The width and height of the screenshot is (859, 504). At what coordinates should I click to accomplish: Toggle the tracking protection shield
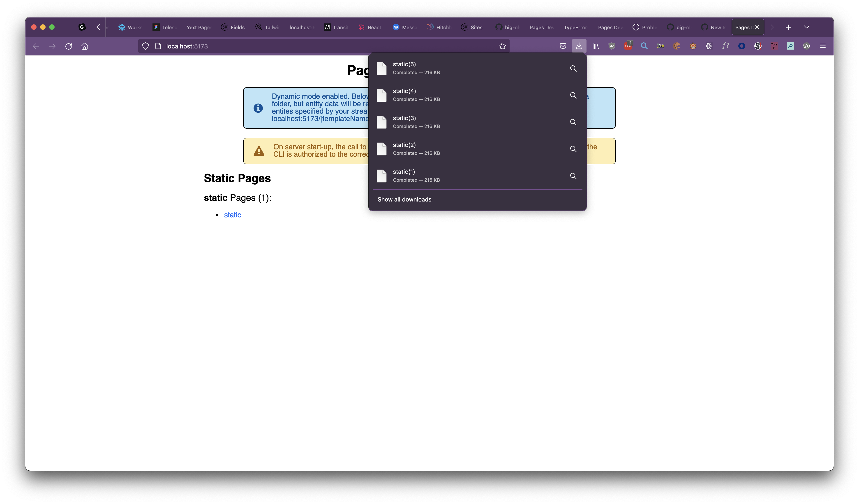(x=145, y=46)
